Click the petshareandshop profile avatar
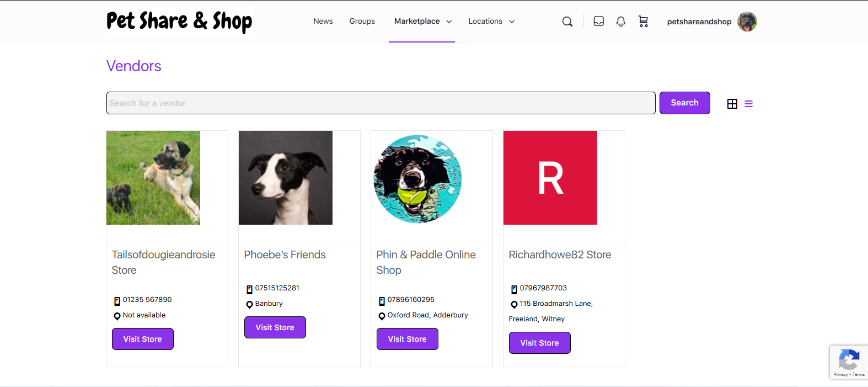The height and width of the screenshot is (387, 868). [x=747, y=22]
